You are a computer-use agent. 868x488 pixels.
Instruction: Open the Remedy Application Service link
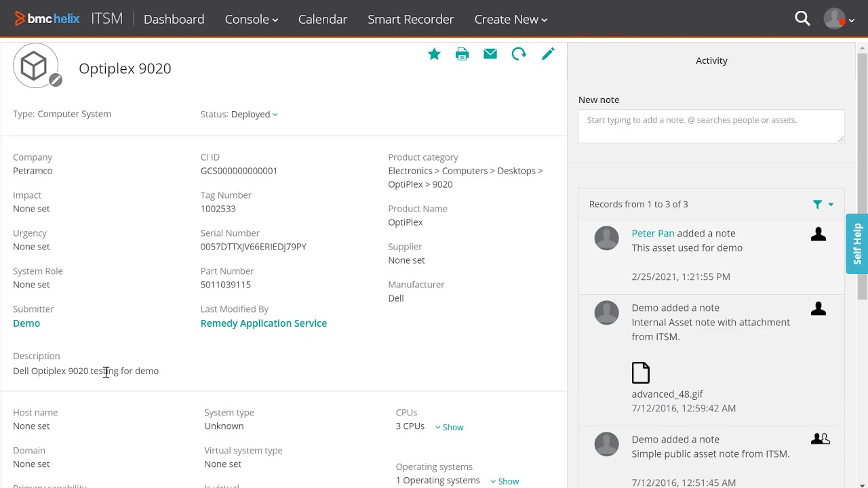pos(264,323)
